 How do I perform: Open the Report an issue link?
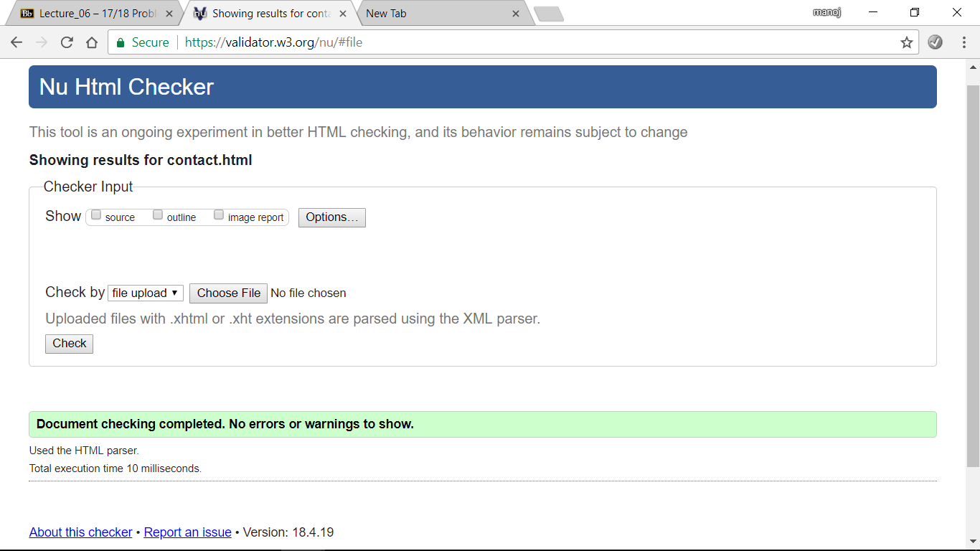tap(188, 532)
